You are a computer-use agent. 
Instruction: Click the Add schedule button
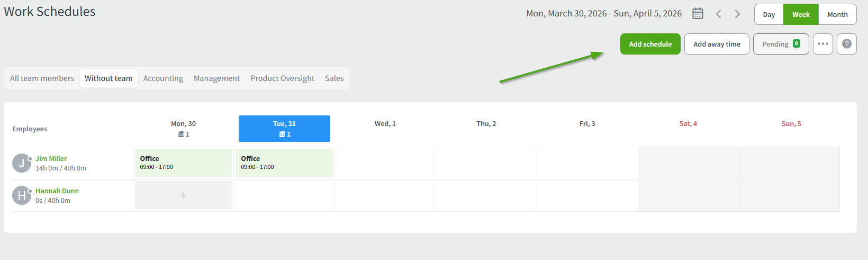[650, 44]
